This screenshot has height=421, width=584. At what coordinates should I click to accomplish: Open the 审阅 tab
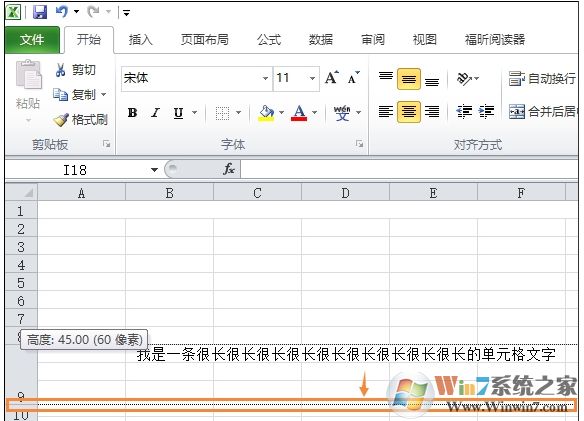373,39
